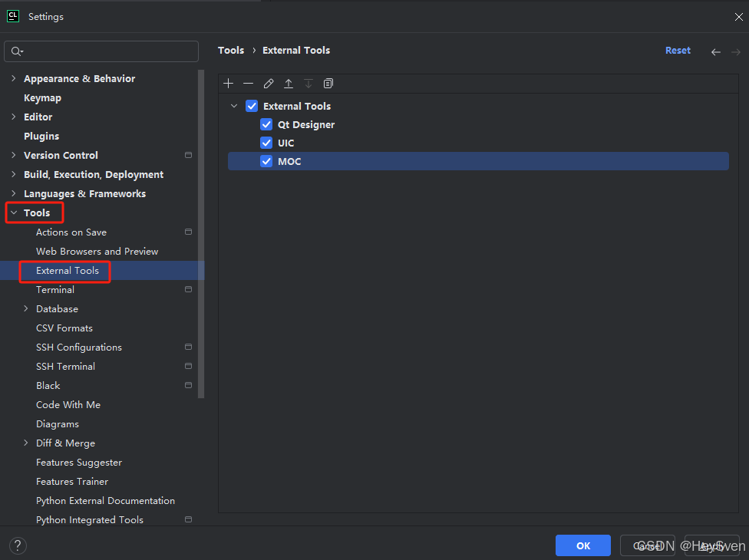Click the magnifier in the search field
This screenshot has width=749, height=560.
tap(17, 51)
